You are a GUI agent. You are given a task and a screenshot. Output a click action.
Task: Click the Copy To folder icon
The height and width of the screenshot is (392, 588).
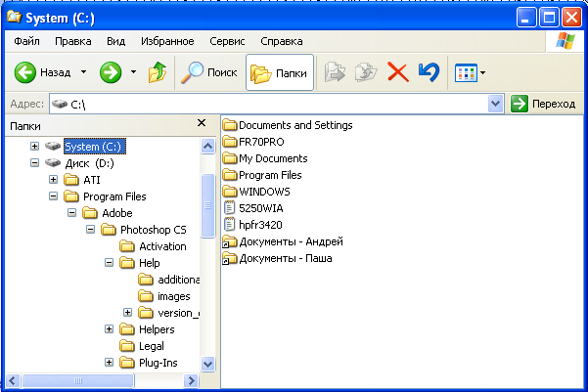(366, 72)
